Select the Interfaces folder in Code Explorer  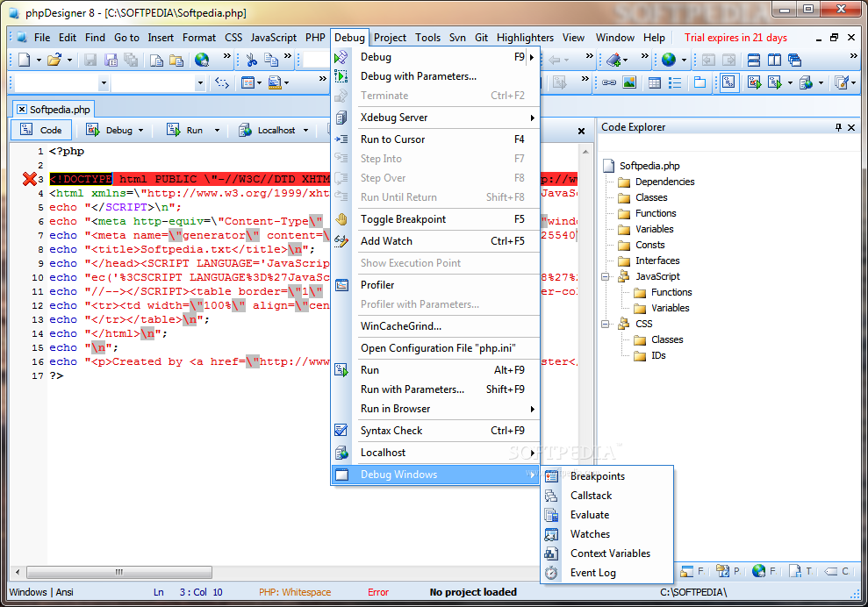pos(649,261)
